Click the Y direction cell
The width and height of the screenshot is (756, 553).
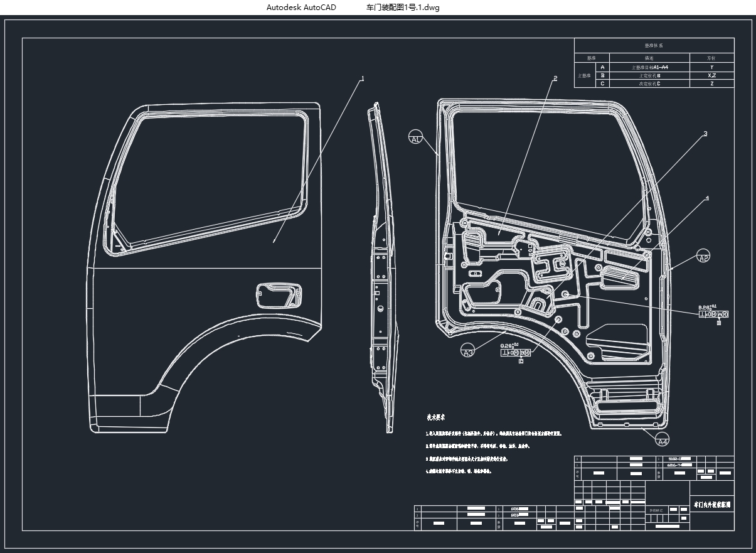[711, 67]
